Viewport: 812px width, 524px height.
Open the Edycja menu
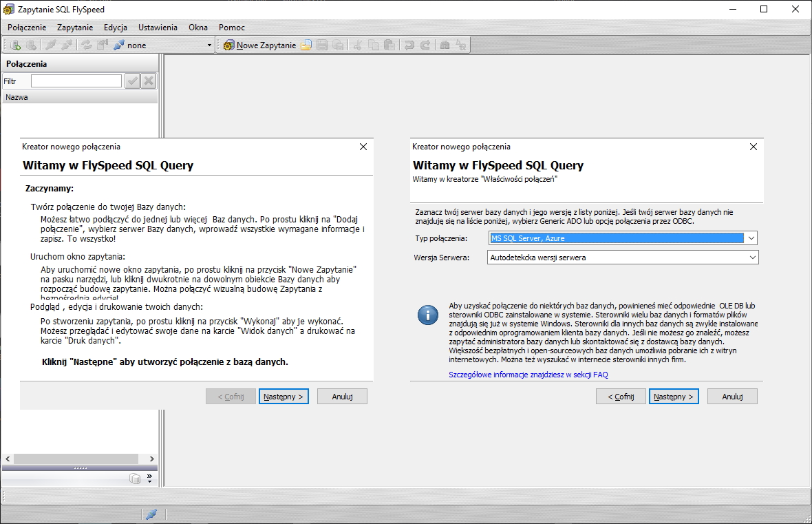[116, 28]
